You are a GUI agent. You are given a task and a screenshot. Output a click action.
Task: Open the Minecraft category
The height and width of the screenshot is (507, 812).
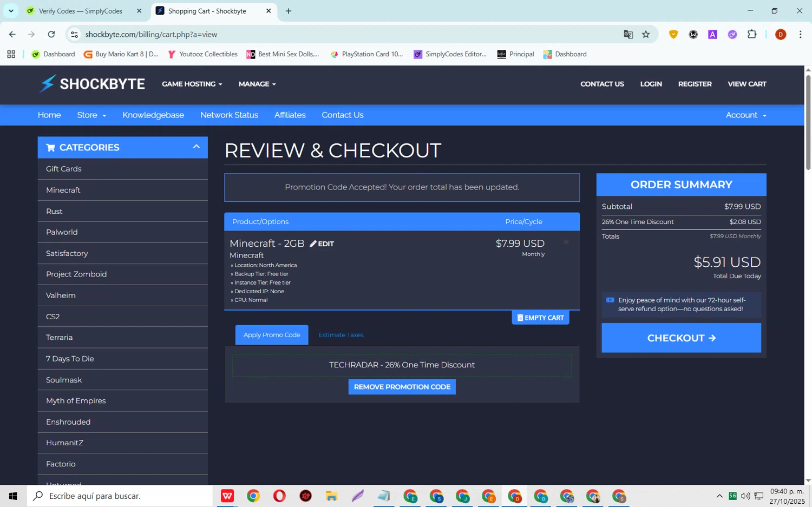[x=123, y=190]
